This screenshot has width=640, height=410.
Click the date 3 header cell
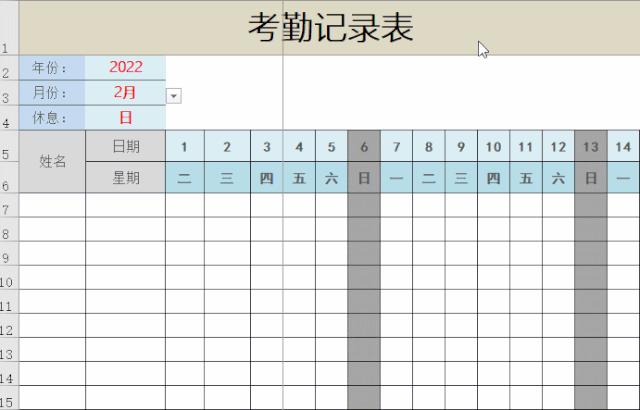pos(267,146)
